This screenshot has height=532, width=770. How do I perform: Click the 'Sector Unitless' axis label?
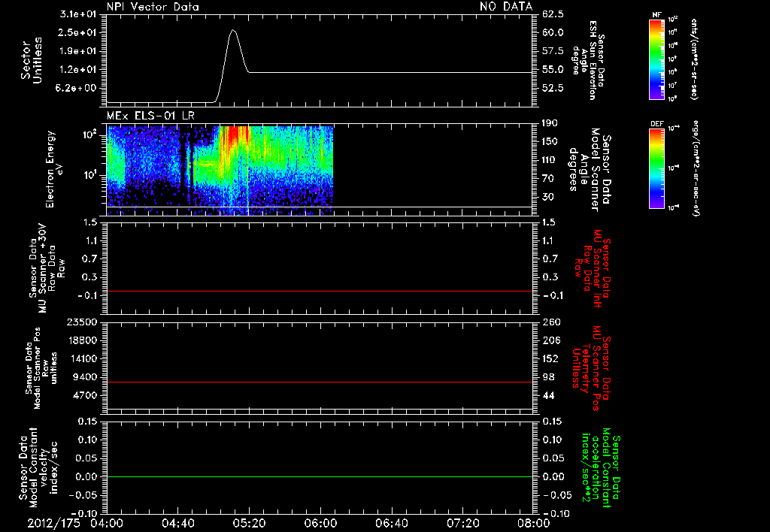click(x=32, y=60)
